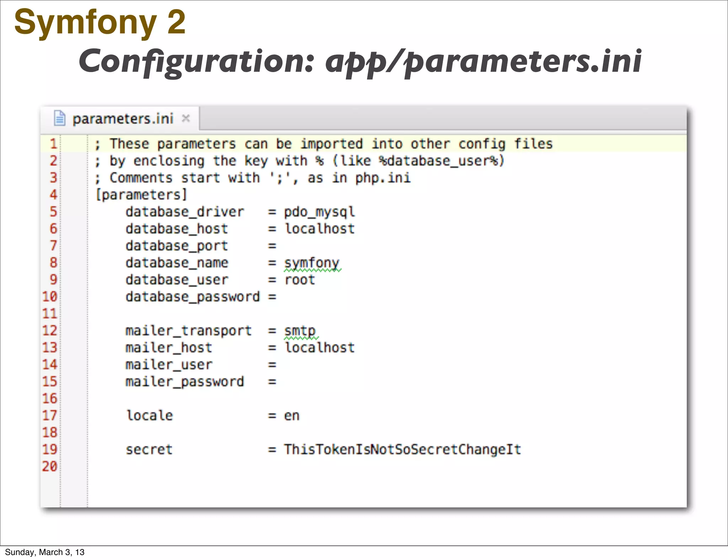Click the root value

[x=300, y=280]
